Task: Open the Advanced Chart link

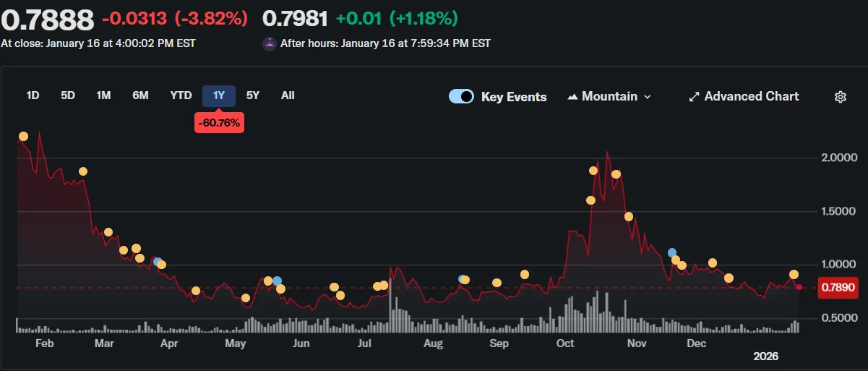Action: pos(751,97)
